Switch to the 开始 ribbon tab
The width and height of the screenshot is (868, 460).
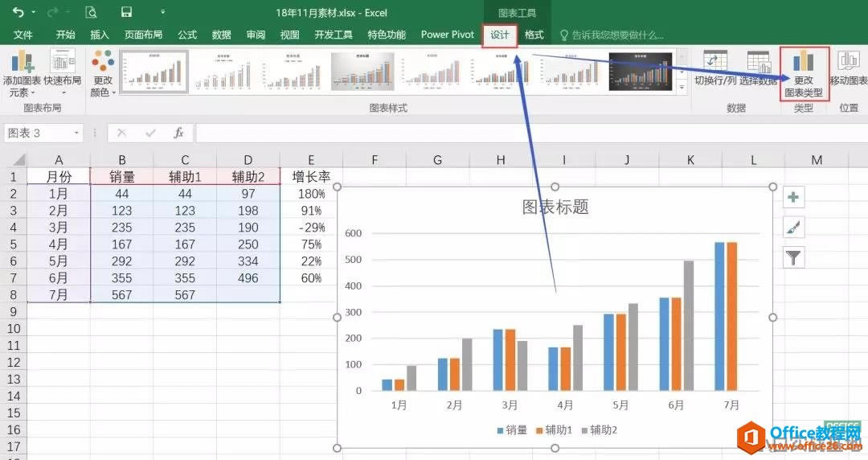point(65,35)
